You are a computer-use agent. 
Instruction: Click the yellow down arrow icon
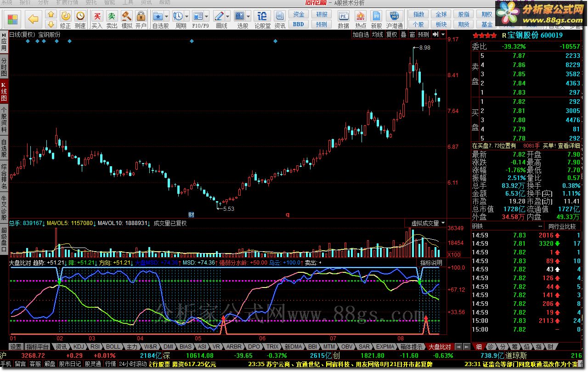tap(51, 24)
